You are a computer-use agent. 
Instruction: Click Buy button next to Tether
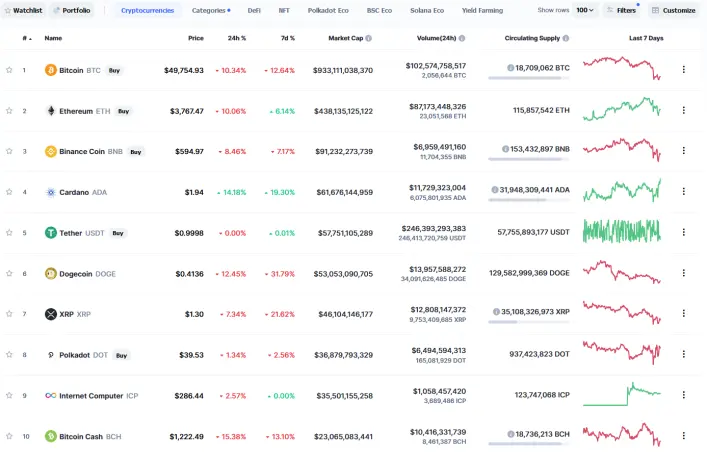[118, 233]
